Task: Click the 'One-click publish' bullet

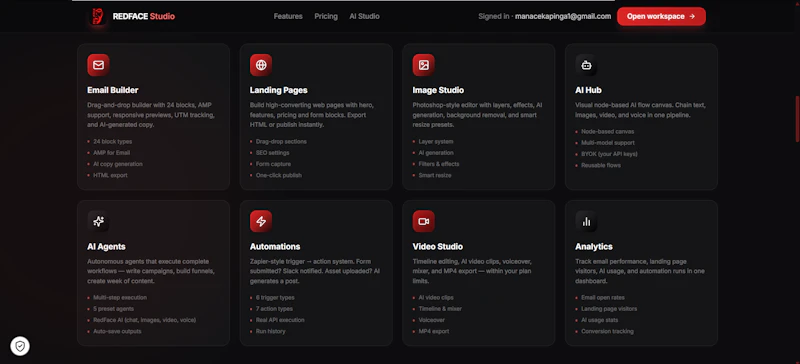Action: pyautogui.click(x=276, y=175)
